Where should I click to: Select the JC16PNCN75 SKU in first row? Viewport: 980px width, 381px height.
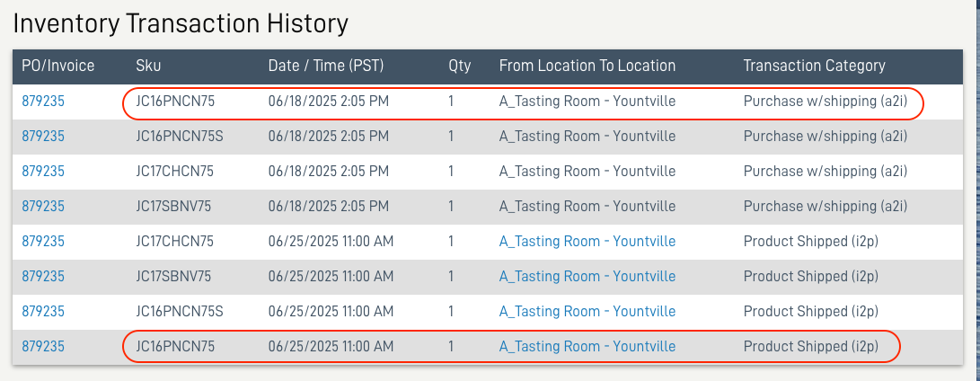175,102
